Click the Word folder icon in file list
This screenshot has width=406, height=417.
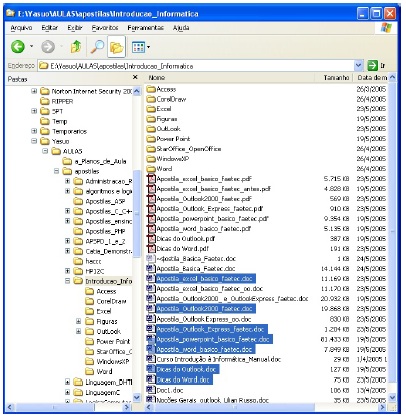(151, 169)
